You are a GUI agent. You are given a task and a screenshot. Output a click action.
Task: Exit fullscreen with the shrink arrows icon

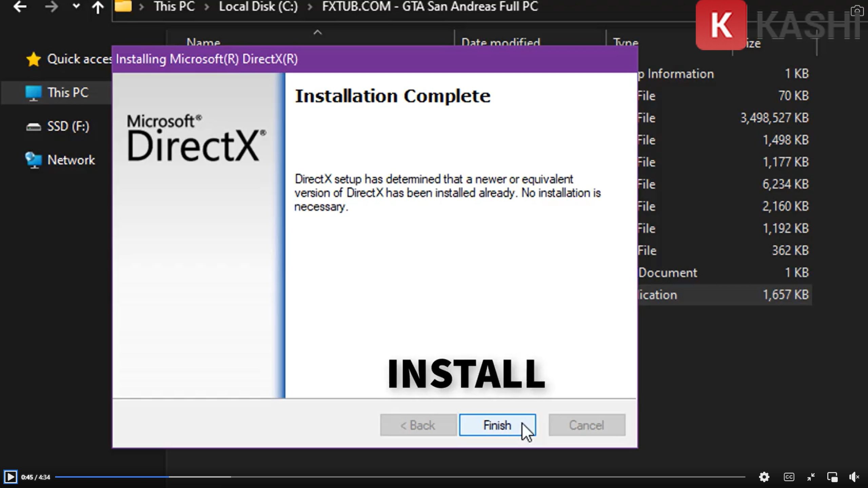pos(811,477)
